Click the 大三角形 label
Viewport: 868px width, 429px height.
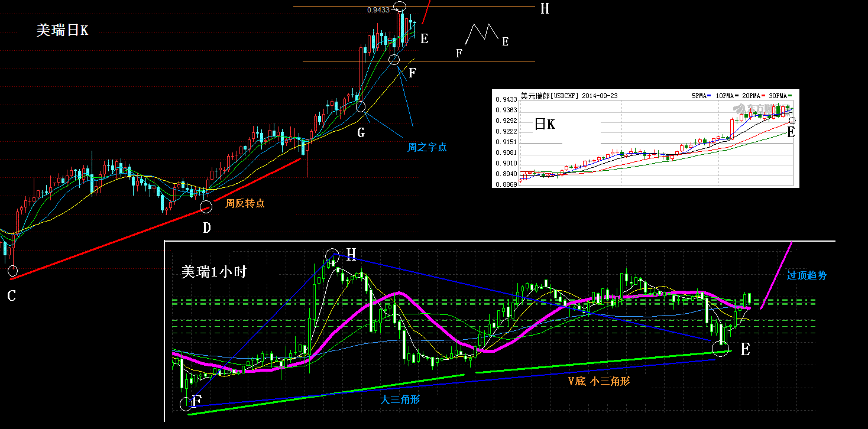click(x=400, y=399)
